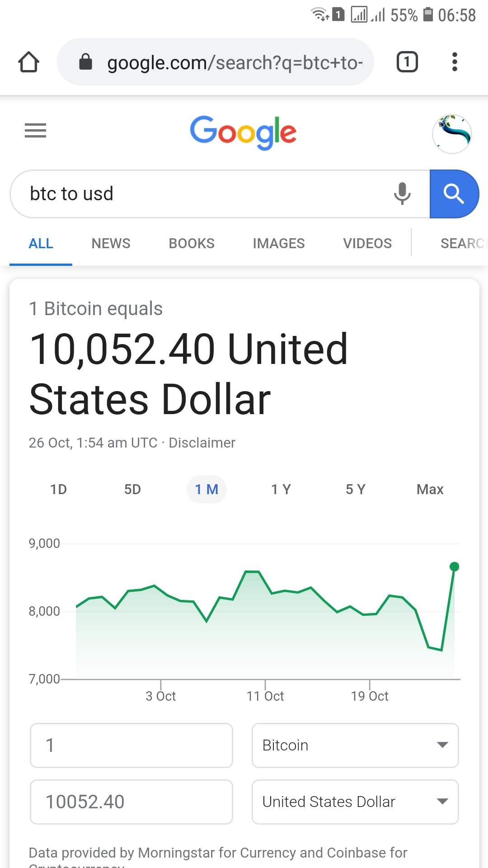Open the Disclaimer link
The width and height of the screenshot is (488, 868).
pyautogui.click(x=202, y=443)
